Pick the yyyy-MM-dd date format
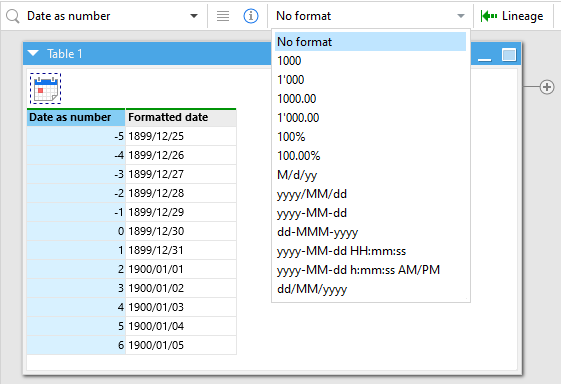This screenshot has height=384, width=561. [370, 213]
